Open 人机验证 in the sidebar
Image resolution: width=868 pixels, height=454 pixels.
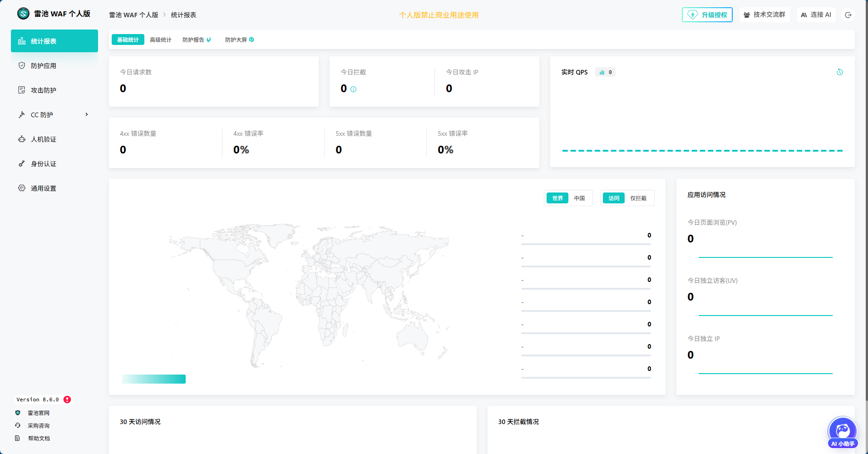[54, 139]
